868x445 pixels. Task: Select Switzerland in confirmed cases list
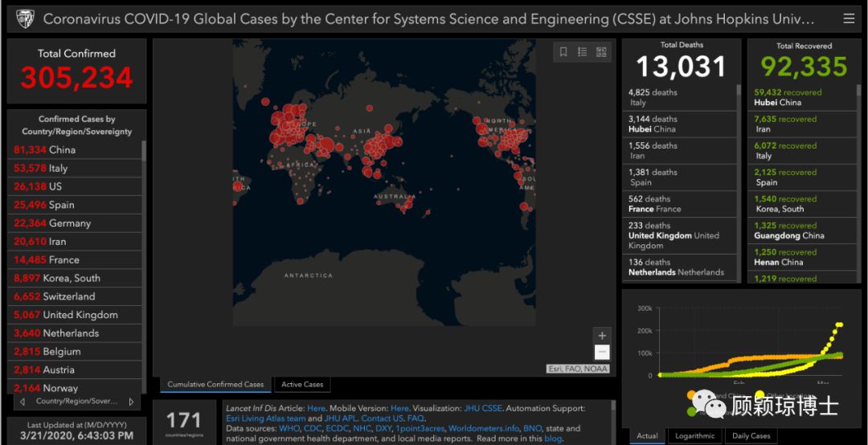(x=75, y=296)
